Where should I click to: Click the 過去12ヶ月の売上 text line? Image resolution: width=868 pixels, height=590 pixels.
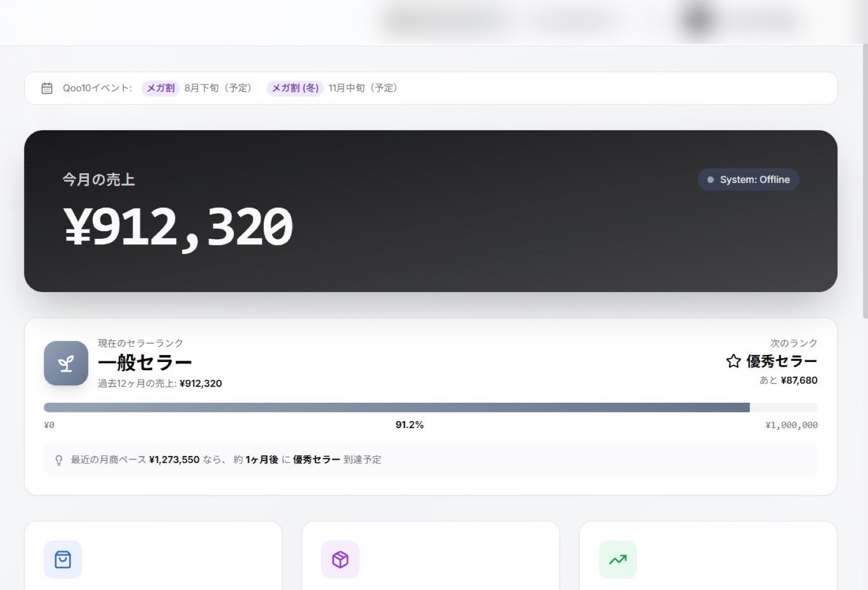pyautogui.click(x=160, y=384)
